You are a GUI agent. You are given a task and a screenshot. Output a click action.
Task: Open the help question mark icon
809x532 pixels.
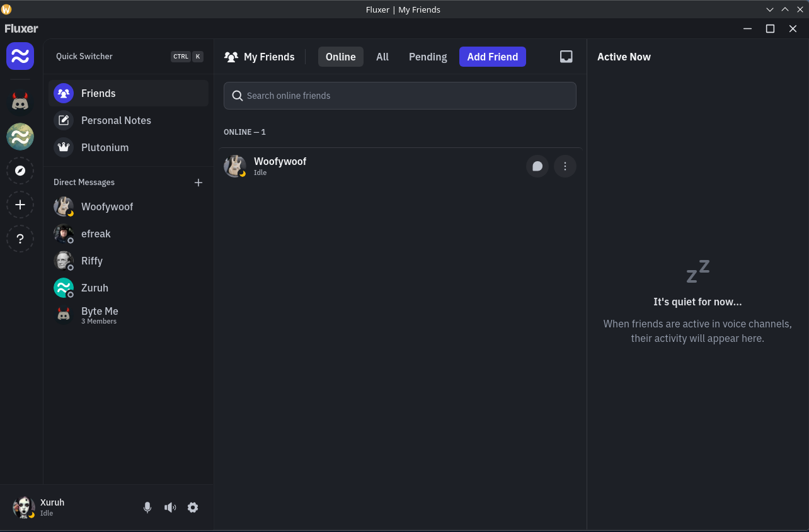[x=20, y=239]
